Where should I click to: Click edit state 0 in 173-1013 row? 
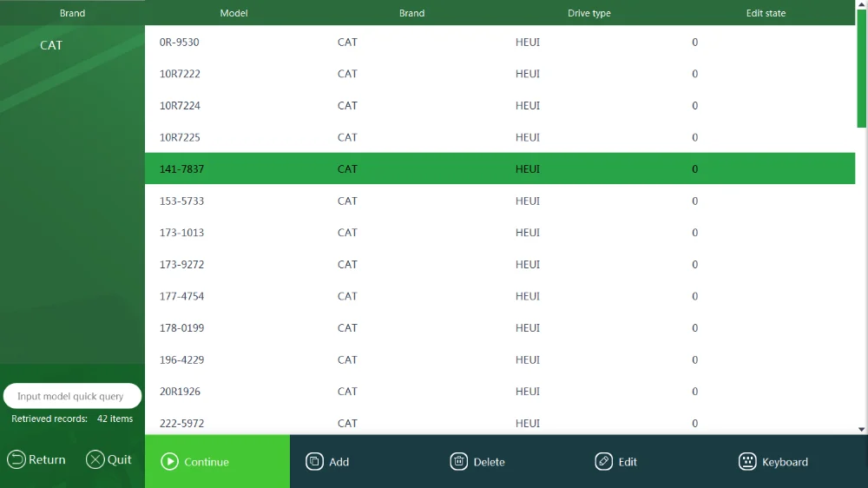(x=694, y=233)
